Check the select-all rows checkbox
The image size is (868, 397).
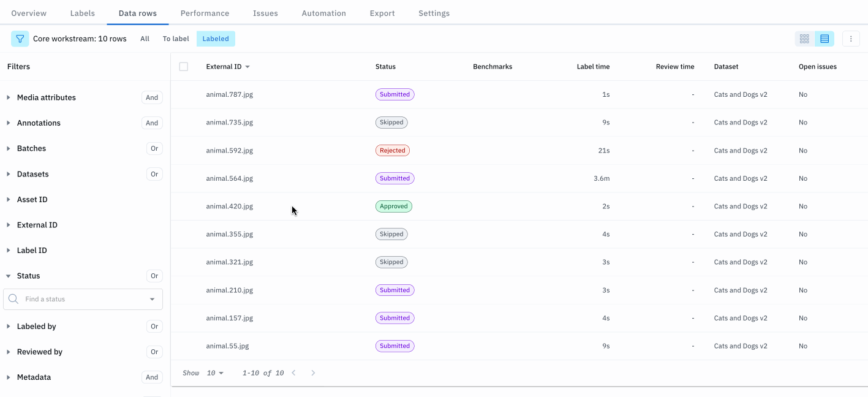[184, 66]
